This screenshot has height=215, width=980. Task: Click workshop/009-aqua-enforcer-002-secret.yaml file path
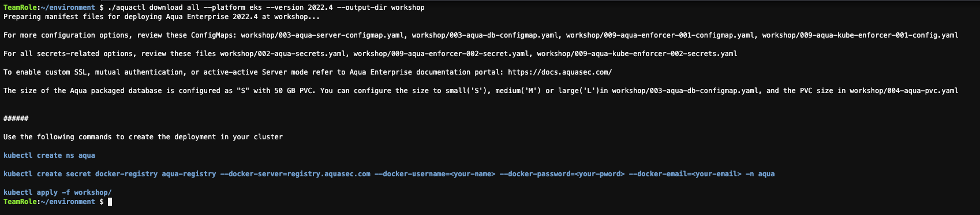tap(441, 54)
